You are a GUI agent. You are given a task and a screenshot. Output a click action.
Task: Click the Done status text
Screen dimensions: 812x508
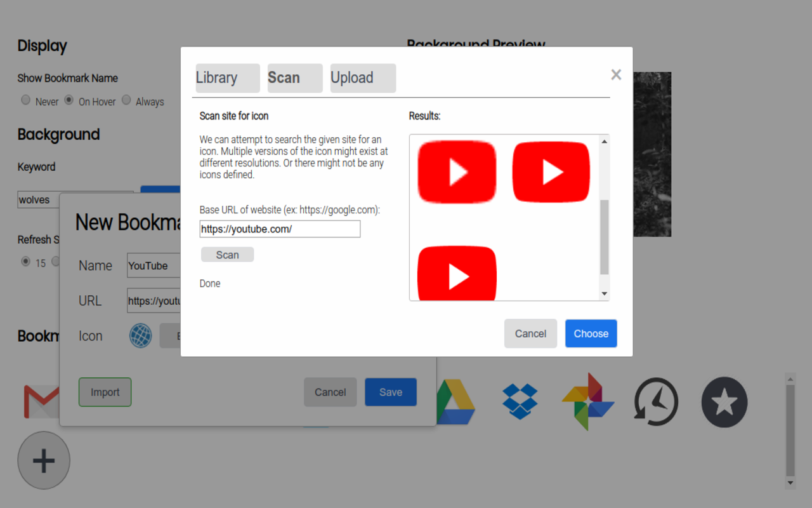click(210, 284)
